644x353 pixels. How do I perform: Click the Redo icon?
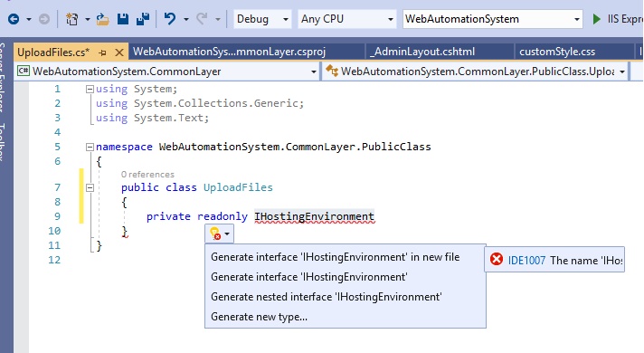click(202, 19)
